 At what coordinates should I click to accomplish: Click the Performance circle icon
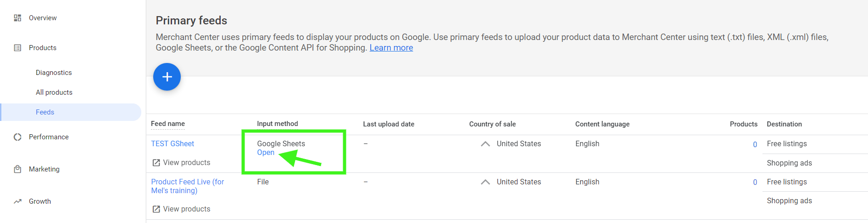coord(17,137)
